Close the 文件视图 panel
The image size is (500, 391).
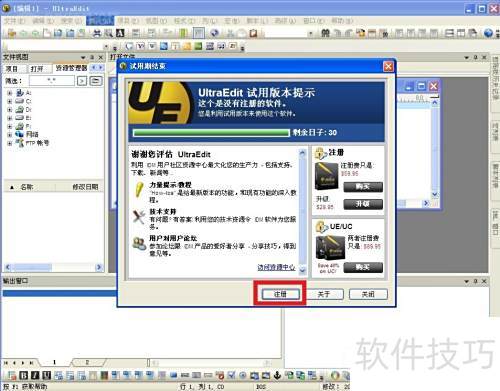click(101, 58)
